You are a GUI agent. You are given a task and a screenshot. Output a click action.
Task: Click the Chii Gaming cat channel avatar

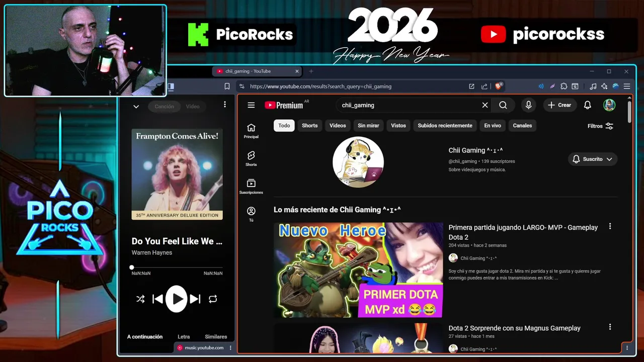point(358,162)
